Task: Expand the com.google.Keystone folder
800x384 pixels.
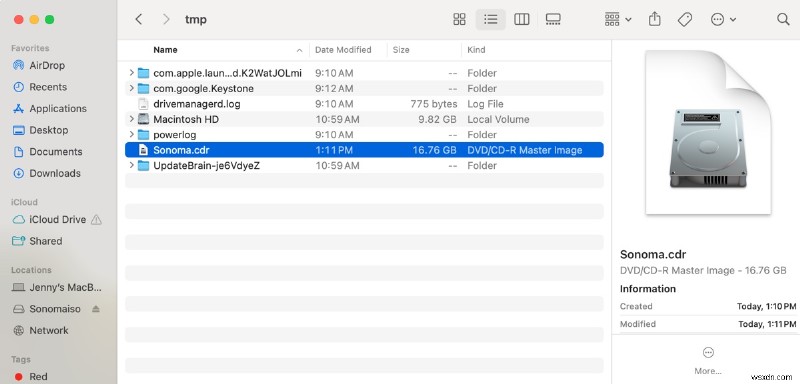Action: pyautogui.click(x=131, y=88)
